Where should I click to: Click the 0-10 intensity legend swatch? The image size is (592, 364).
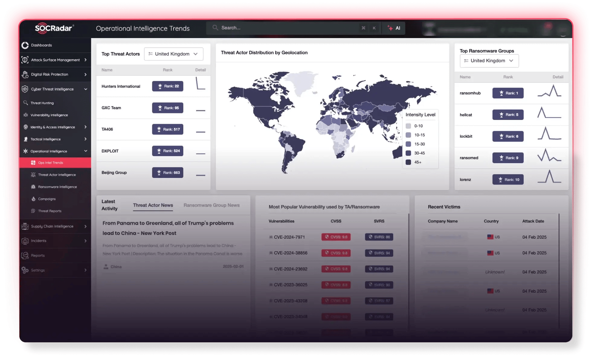(x=408, y=126)
